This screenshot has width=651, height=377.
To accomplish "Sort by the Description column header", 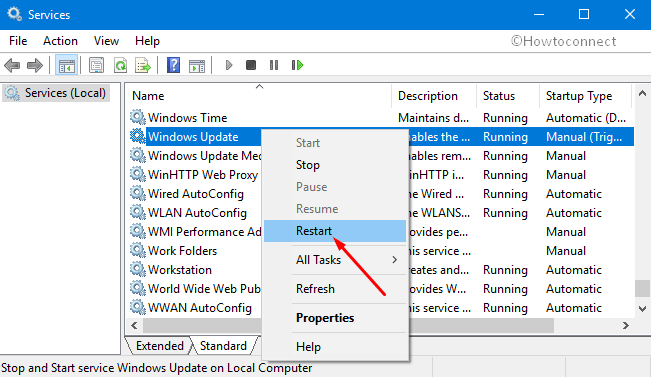I will pyautogui.click(x=434, y=96).
